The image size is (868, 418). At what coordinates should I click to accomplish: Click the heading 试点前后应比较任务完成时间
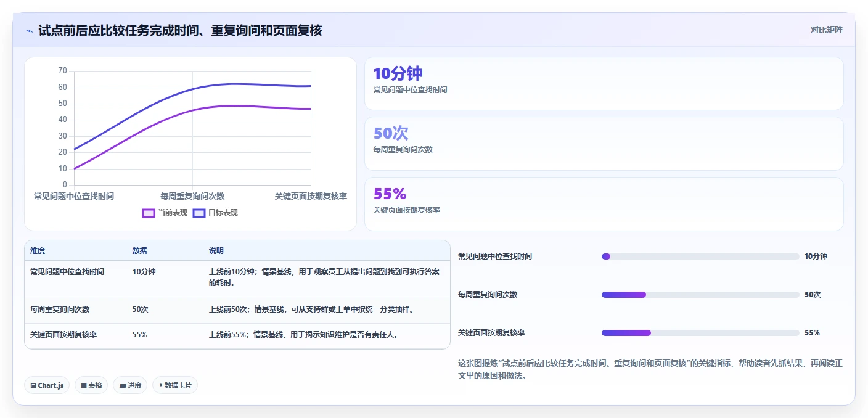click(180, 30)
